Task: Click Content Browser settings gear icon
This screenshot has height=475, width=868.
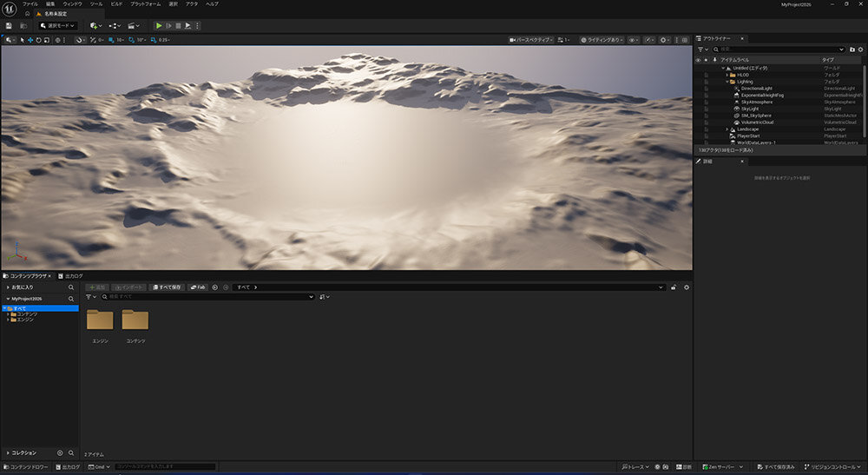Action: [687, 287]
